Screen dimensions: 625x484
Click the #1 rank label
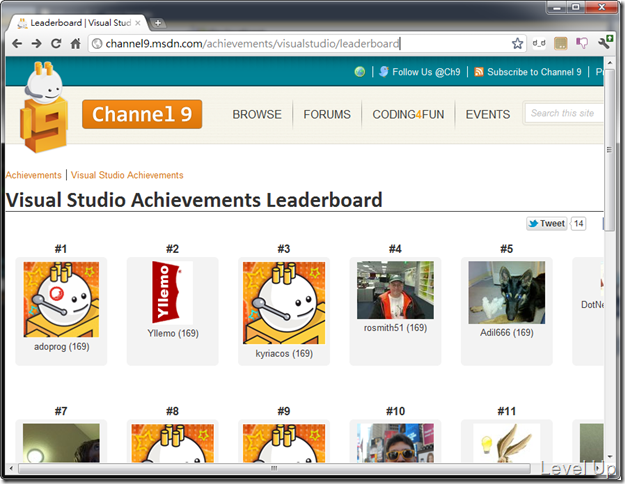[x=61, y=249]
